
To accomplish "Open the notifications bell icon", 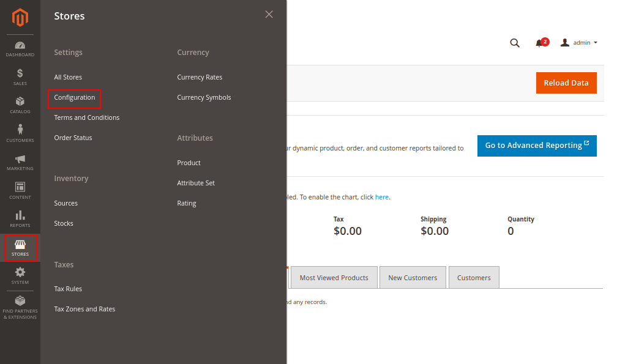I will (x=539, y=43).
